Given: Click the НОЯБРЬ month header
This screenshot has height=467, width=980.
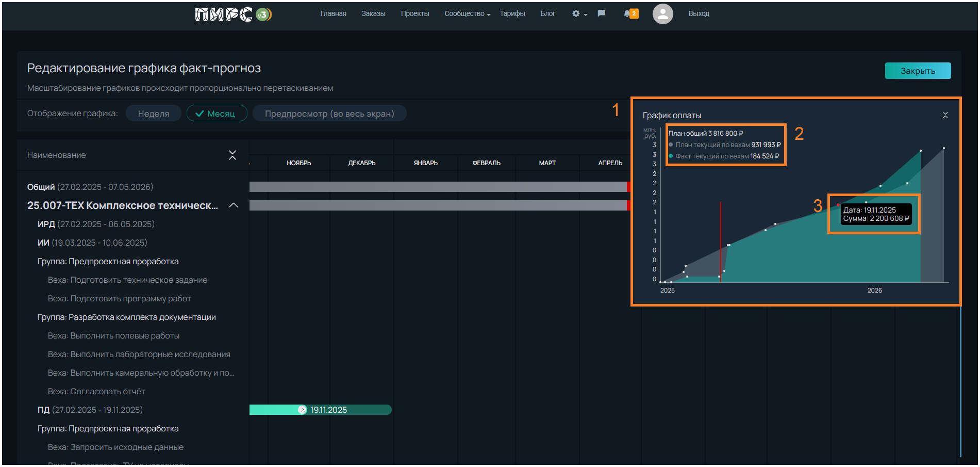Looking at the screenshot, I should [x=299, y=163].
